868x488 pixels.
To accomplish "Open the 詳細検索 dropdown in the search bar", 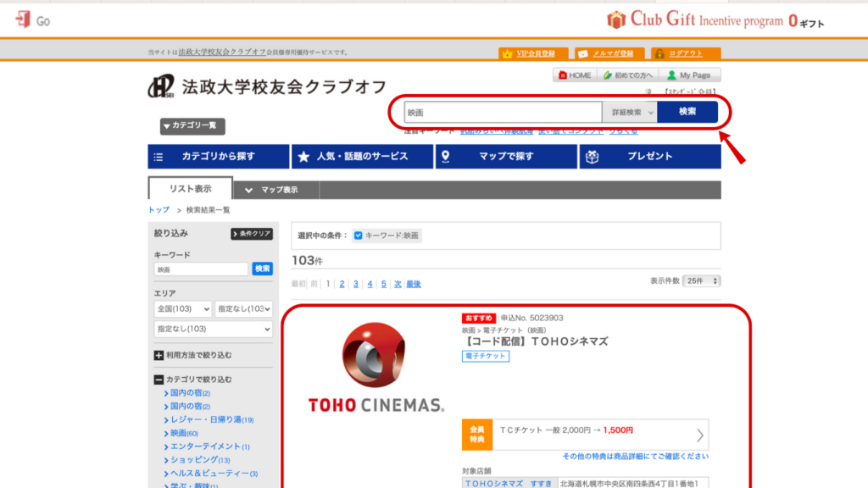I will tap(630, 113).
